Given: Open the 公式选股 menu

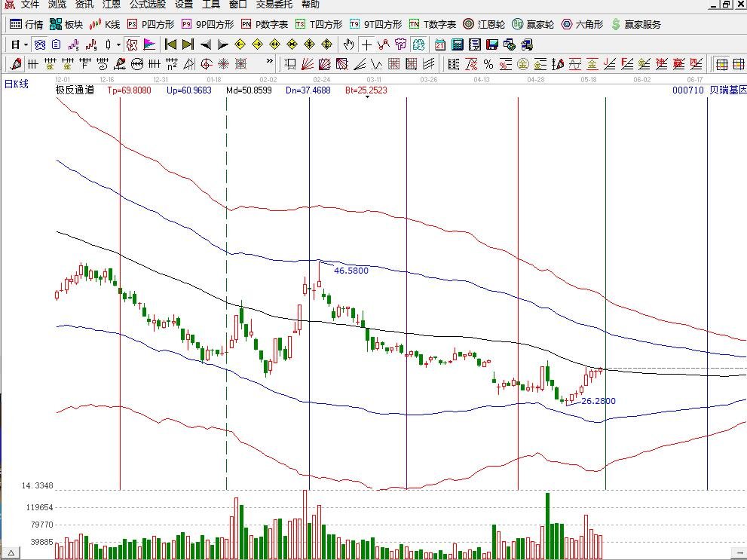Looking at the screenshot, I should coord(148,5).
